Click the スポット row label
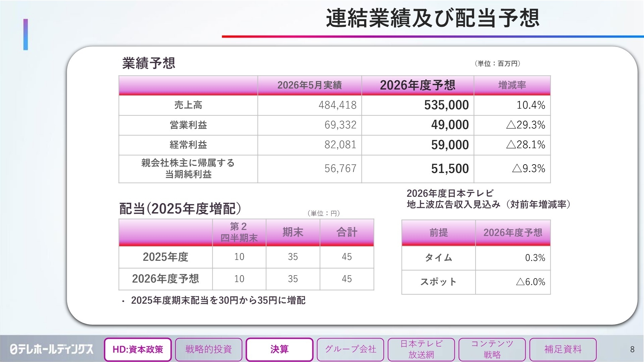 pos(439,282)
